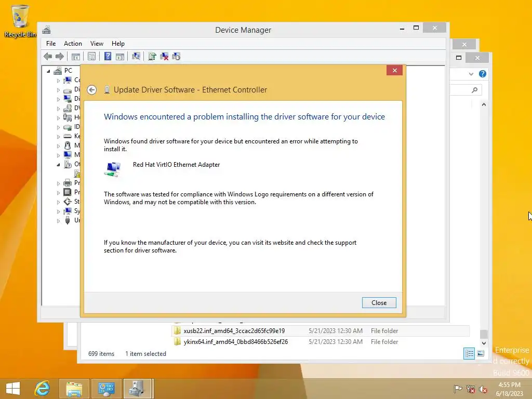The image size is (532, 399).
Task: Select the unknown Ethernet device under Other devices
Action: point(77,174)
